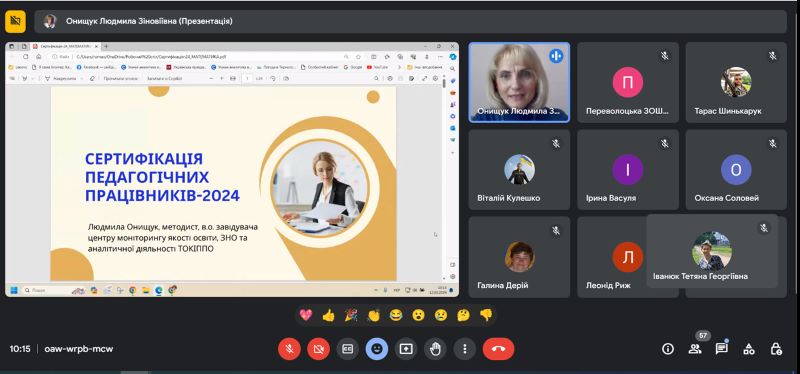Viewport: 800px width, 374px height.
Task: Turn on camera in bottom control bar
Action: (318, 349)
